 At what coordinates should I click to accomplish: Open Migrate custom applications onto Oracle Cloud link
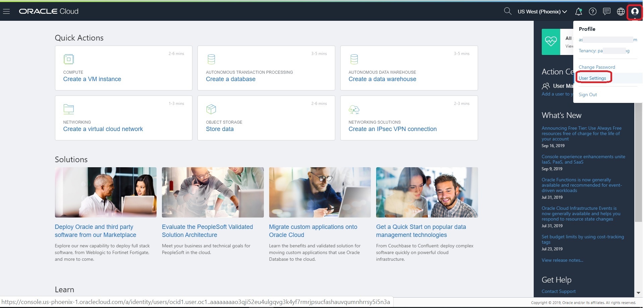313,231
